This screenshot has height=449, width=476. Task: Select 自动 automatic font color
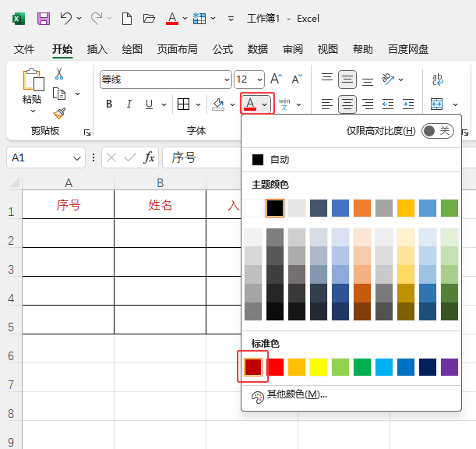coord(279,160)
